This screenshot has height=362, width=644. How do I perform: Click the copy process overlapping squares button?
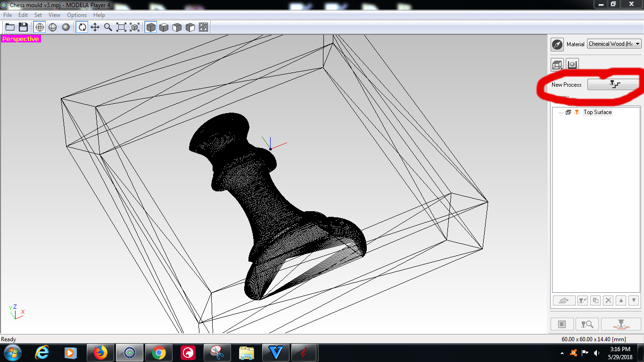595,300
